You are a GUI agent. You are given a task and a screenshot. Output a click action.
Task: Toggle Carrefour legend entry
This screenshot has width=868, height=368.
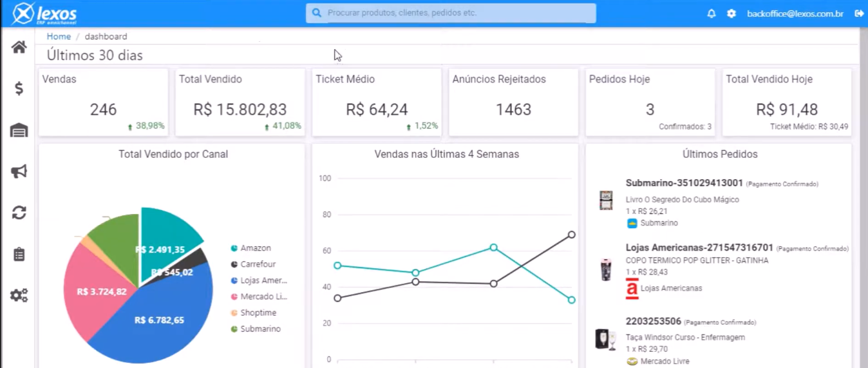point(258,264)
